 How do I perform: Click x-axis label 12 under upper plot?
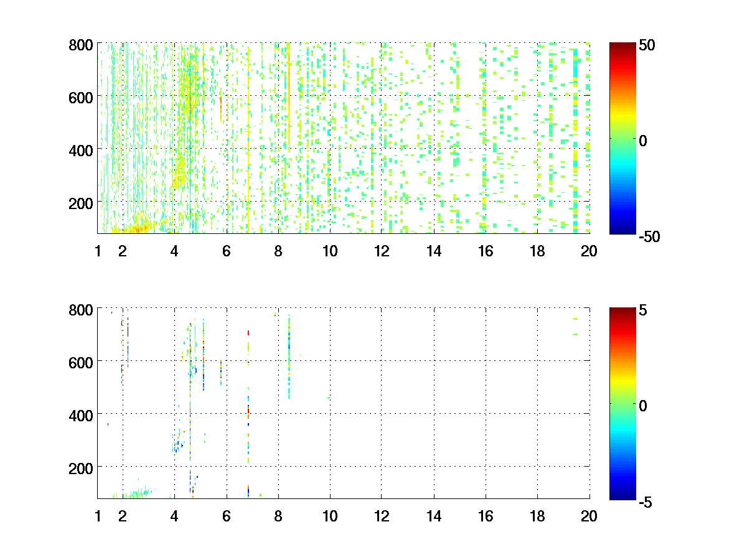pos(382,251)
